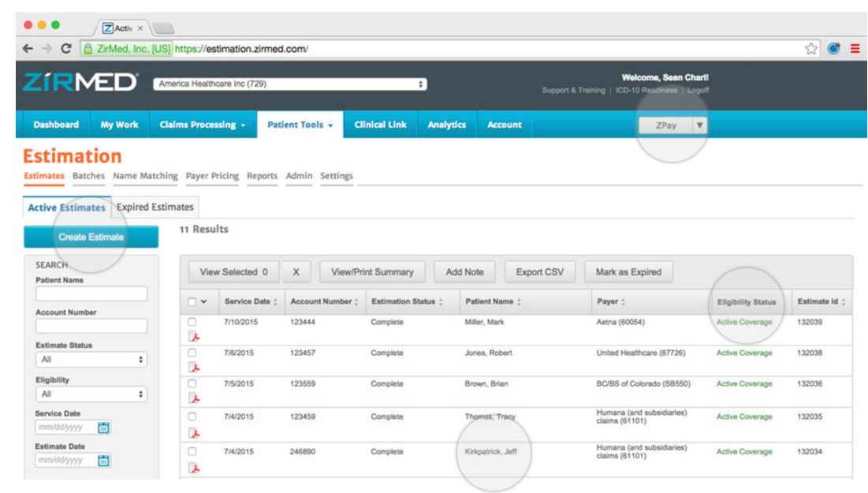This screenshot has width=868, height=493.
Task: Clear selection with X button
Action: 296,272
